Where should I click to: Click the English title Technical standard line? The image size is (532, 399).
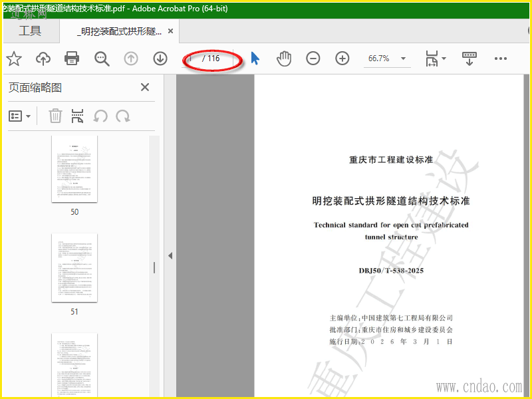coord(391,225)
